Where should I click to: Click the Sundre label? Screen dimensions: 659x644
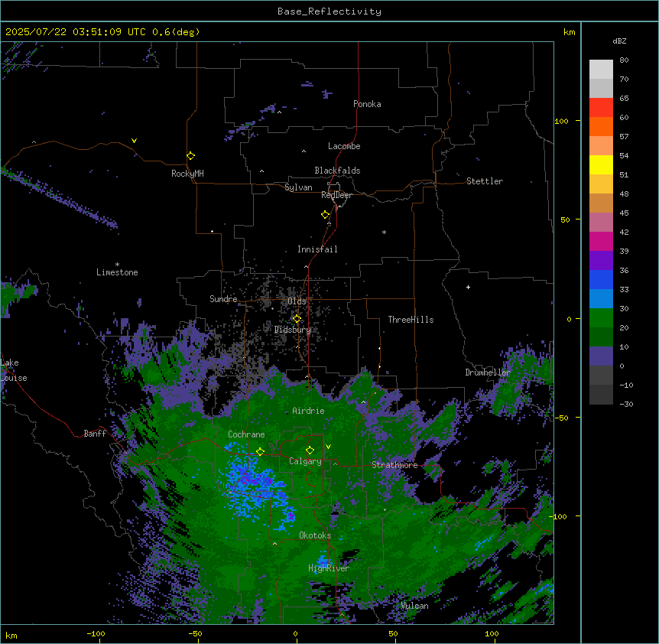click(223, 299)
